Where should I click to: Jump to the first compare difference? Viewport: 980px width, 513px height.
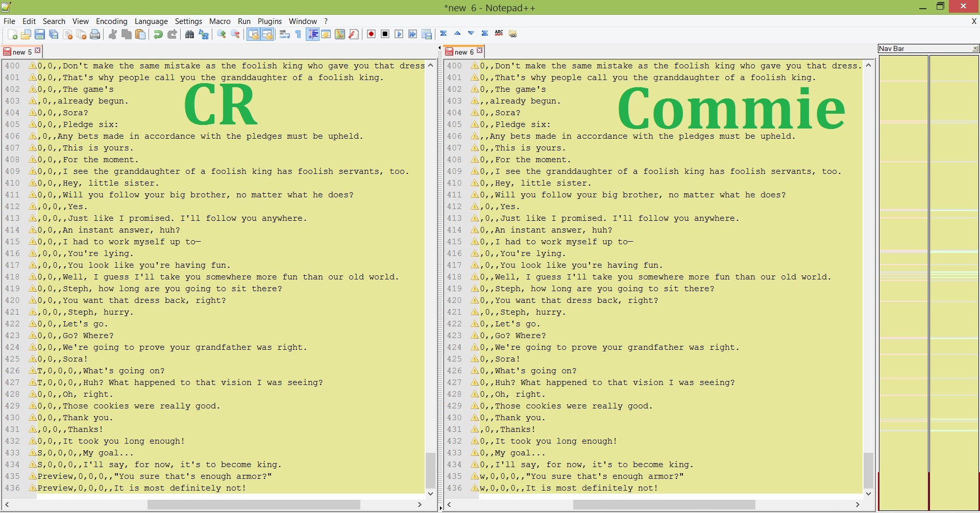pyautogui.click(x=444, y=34)
